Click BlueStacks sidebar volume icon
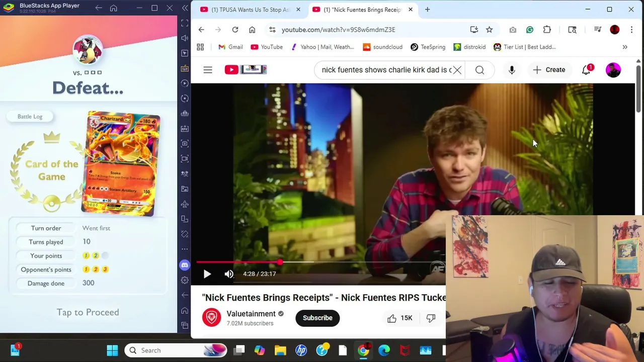This screenshot has height=362, width=644. point(185,38)
